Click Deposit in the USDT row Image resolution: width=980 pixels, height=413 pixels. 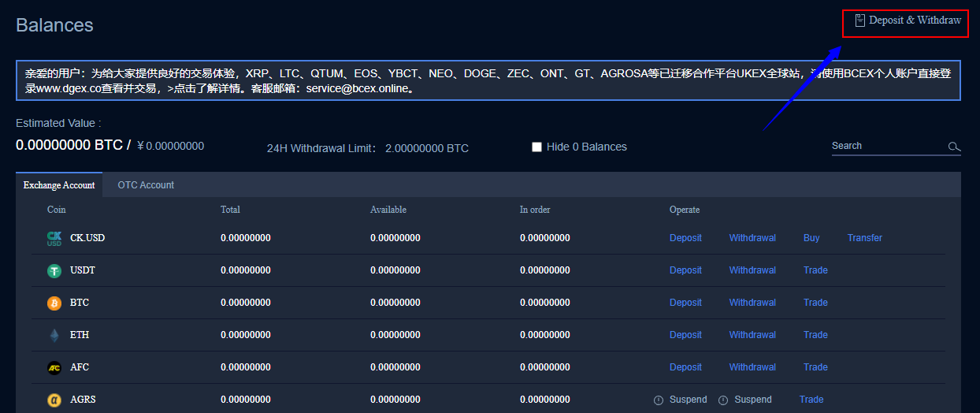(x=685, y=270)
